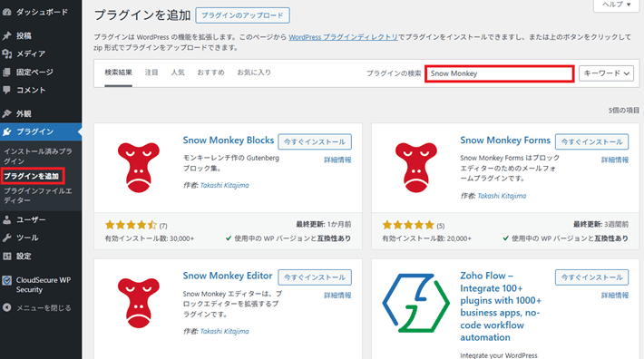Viewport: 644px width, 359px height.
Task: Click the Zoho Flow plugin logo
Action: 416,303
